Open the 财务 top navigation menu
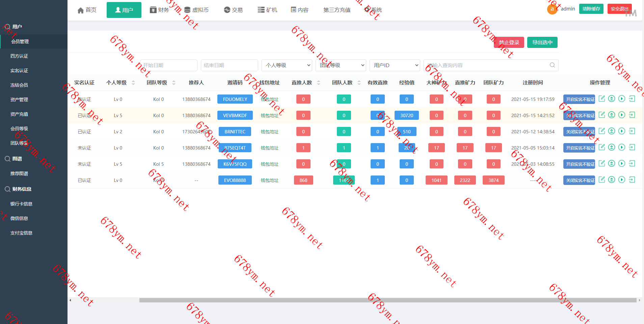Screen dimensions: 644x324 click(159, 10)
